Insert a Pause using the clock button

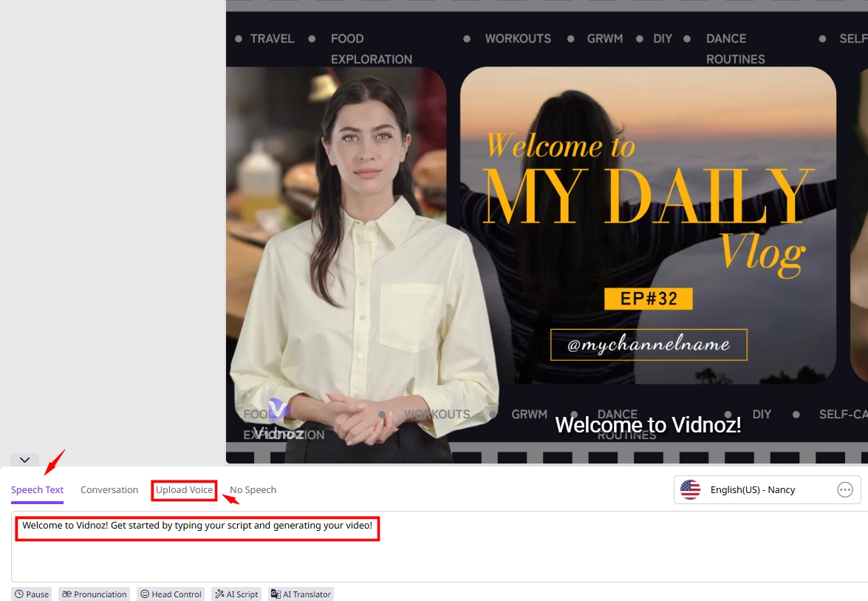tap(32, 594)
